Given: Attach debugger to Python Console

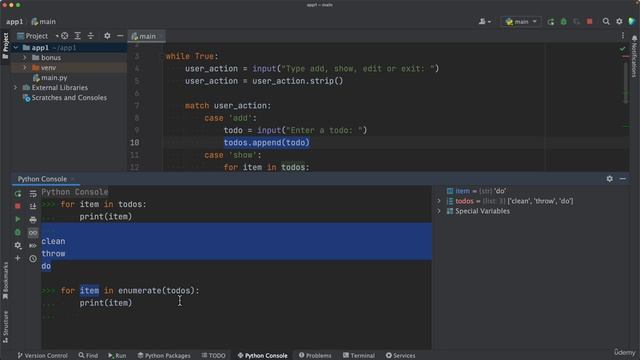Looking at the screenshot, I should click(18, 232).
